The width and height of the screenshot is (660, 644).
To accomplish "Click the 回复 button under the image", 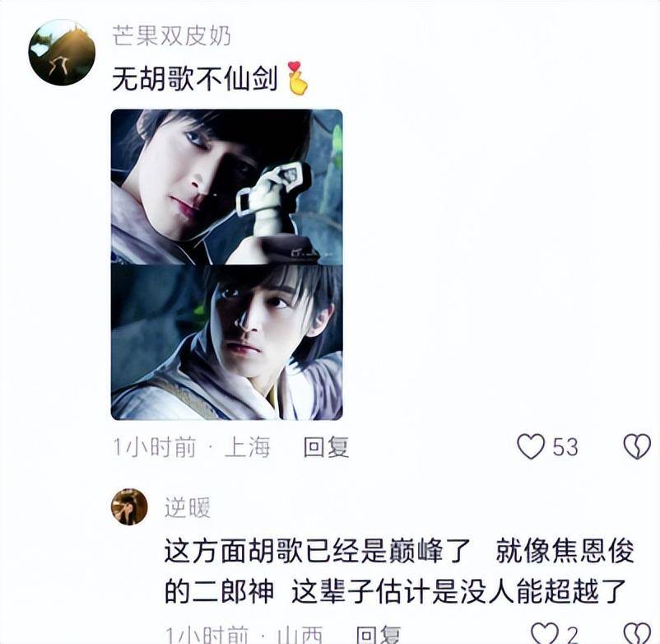I will (326, 447).
